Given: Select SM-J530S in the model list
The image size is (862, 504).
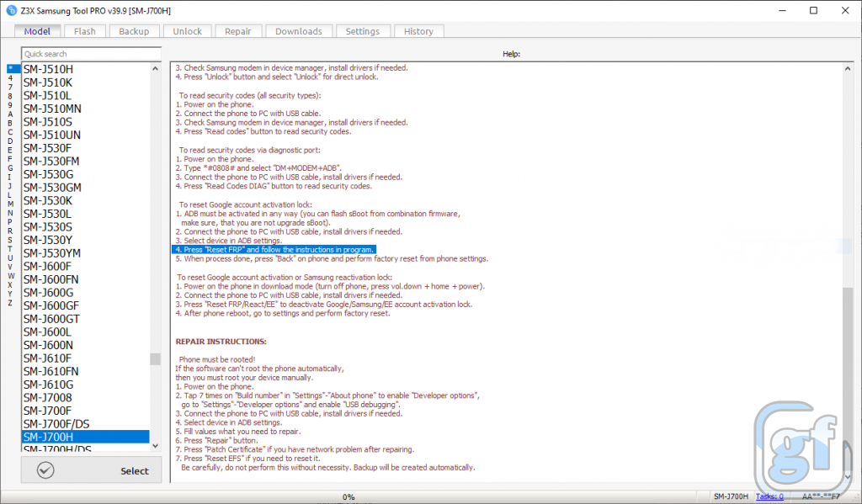Looking at the screenshot, I should pyautogui.click(x=85, y=227).
